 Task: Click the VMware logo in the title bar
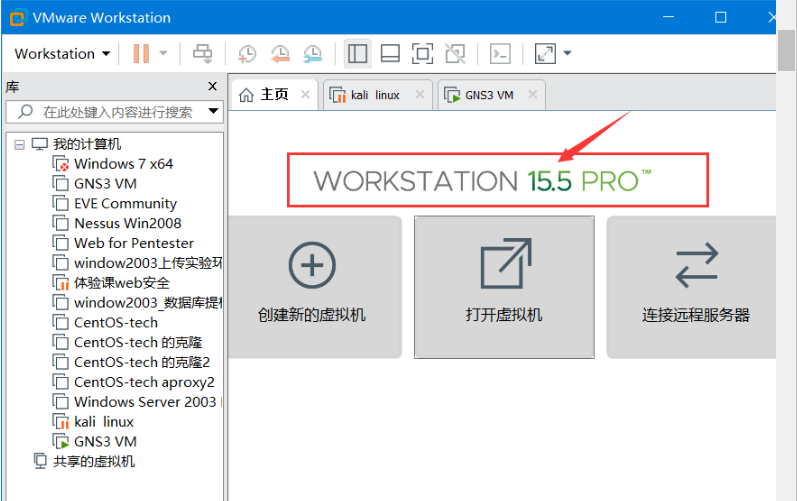click(x=17, y=18)
